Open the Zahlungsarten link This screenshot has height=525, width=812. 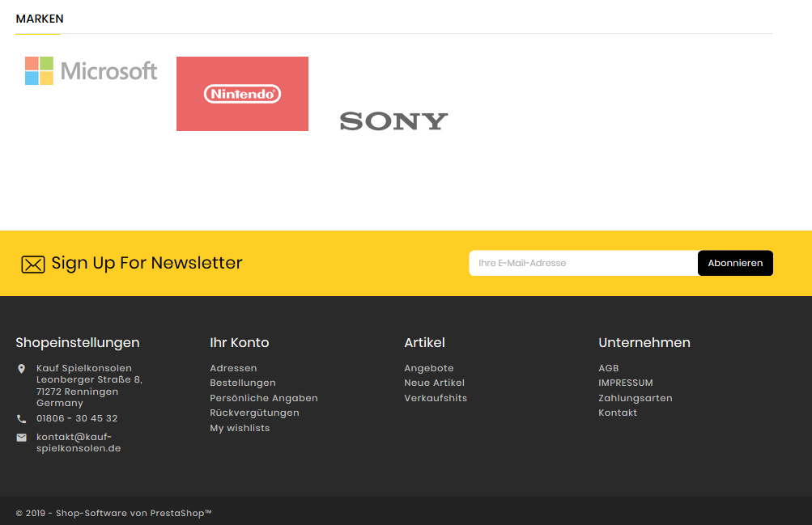click(x=636, y=398)
